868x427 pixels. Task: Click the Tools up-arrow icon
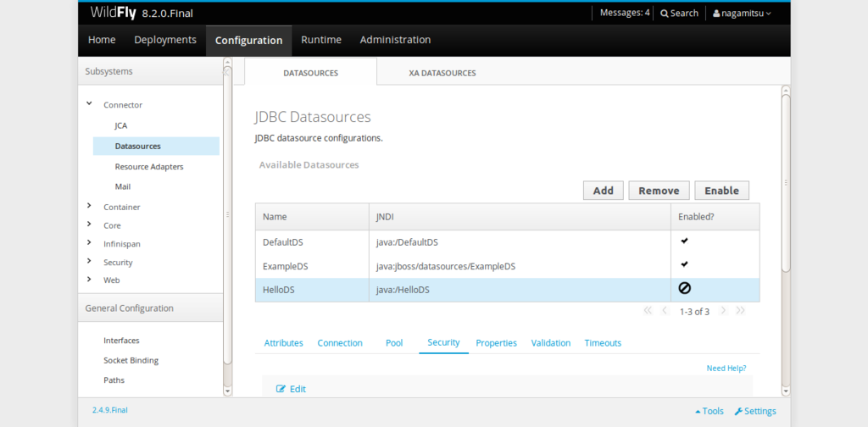point(698,412)
